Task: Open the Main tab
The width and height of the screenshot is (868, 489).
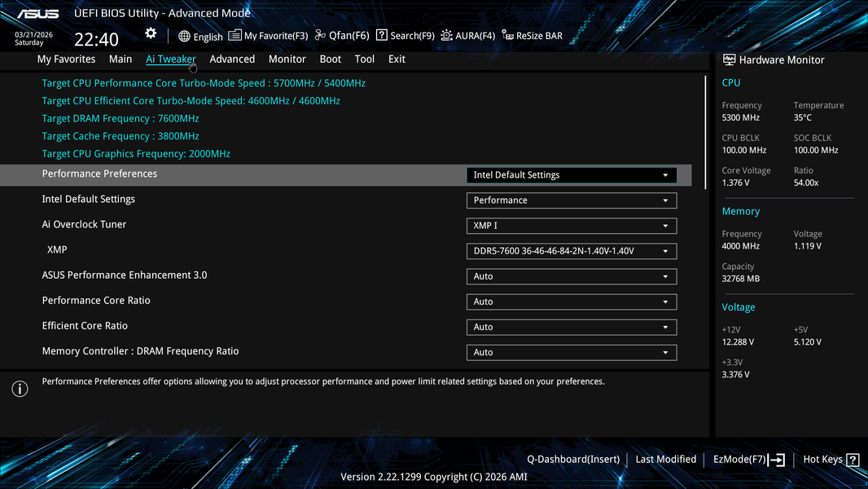Action: (x=121, y=59)
